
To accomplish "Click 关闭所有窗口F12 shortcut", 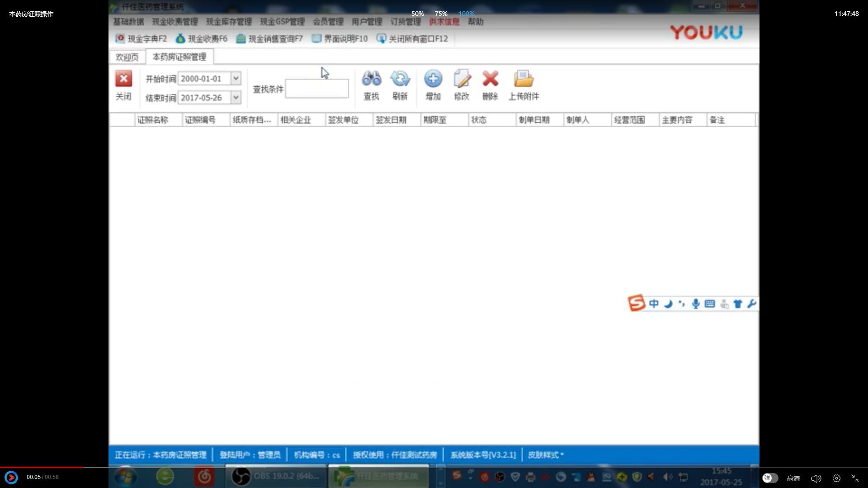I will coord(412,39).
